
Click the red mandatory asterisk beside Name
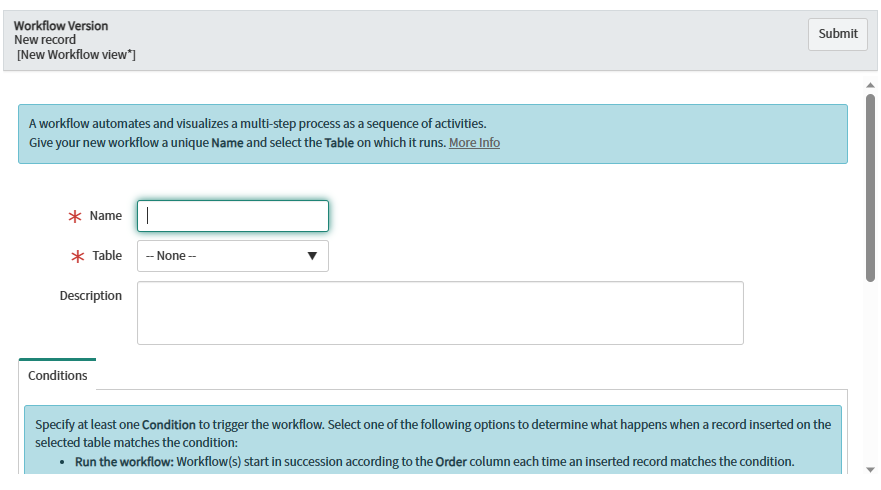tap(73, 217)
